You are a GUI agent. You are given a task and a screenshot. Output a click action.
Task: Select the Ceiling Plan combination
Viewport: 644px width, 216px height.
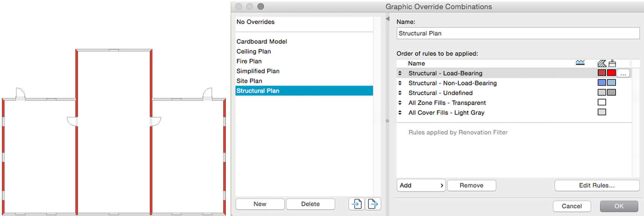click(x=254, y=51)
